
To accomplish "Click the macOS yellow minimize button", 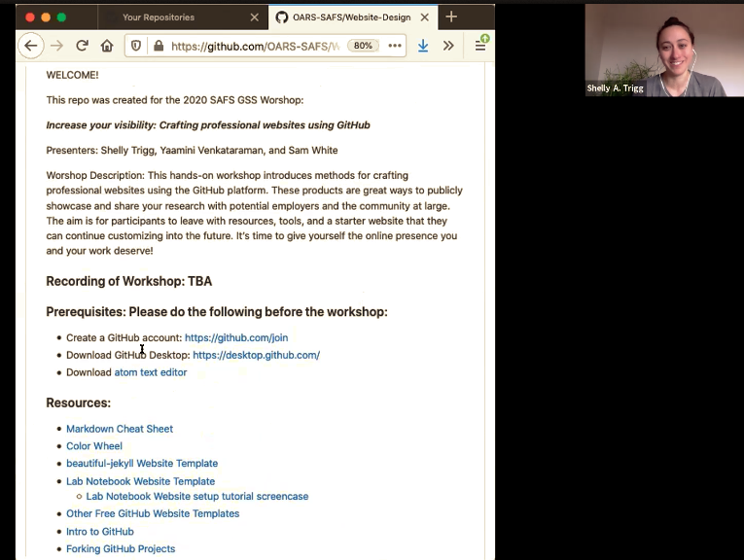I will pyautogui.click(x=46, y=17).
